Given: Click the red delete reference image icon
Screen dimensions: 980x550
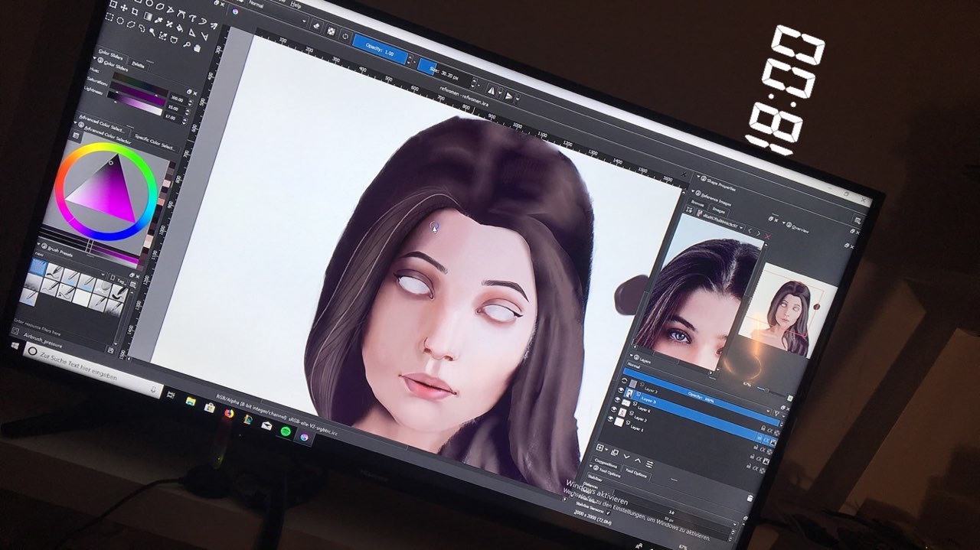Looking at the screenshot, I should tap(767, 238).
